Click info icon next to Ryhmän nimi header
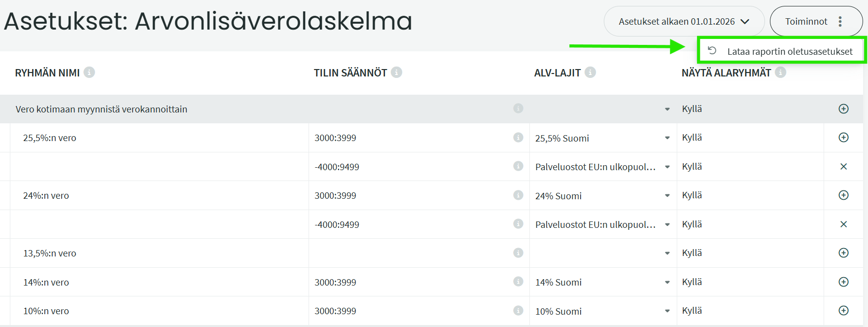Viewport: 868px width, 327px height. [x=89, y=73]
